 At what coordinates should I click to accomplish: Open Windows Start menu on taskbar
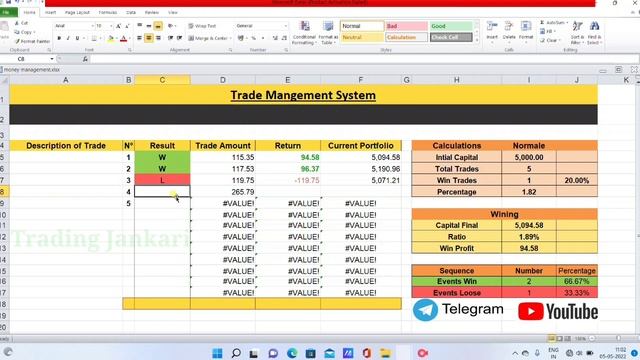pyautogui.click(x=218, y=353)
